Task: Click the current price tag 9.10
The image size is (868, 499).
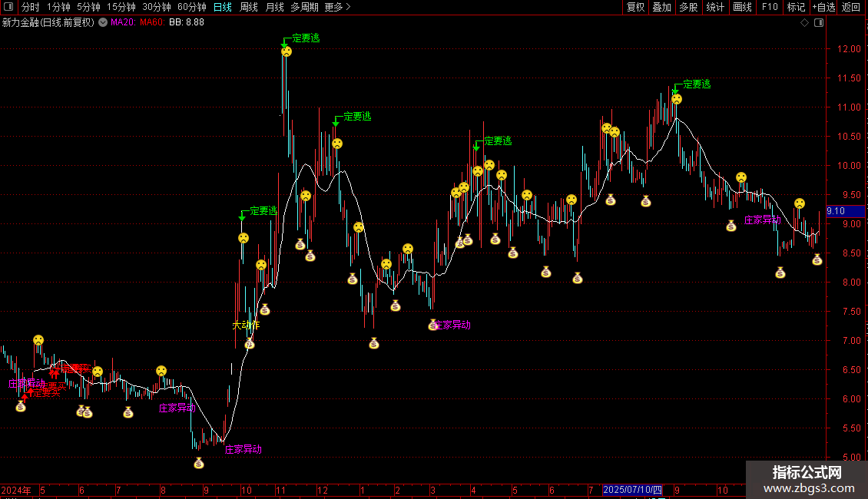Action: 845,211
